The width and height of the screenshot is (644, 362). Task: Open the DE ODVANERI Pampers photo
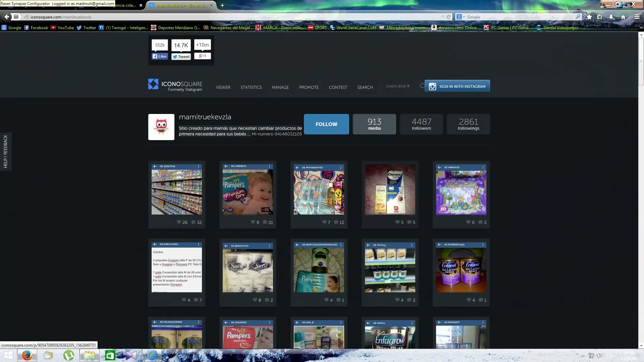click(x=248, y=334)
